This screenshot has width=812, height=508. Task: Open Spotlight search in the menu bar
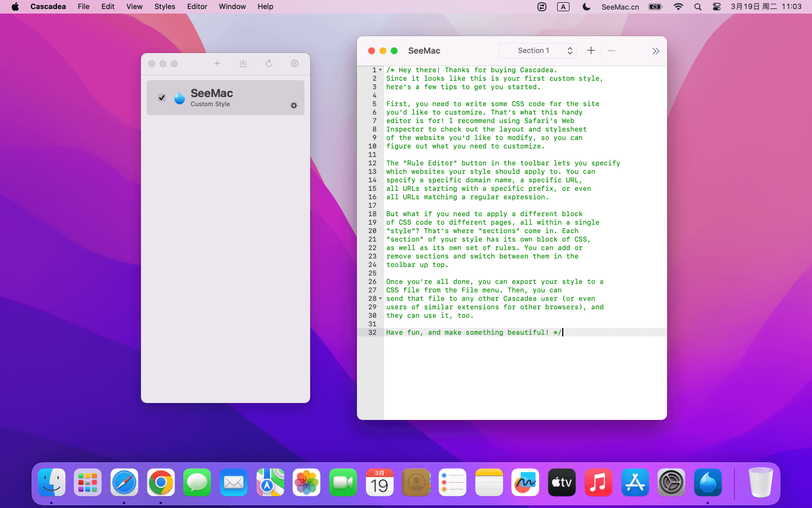[698, 7]
